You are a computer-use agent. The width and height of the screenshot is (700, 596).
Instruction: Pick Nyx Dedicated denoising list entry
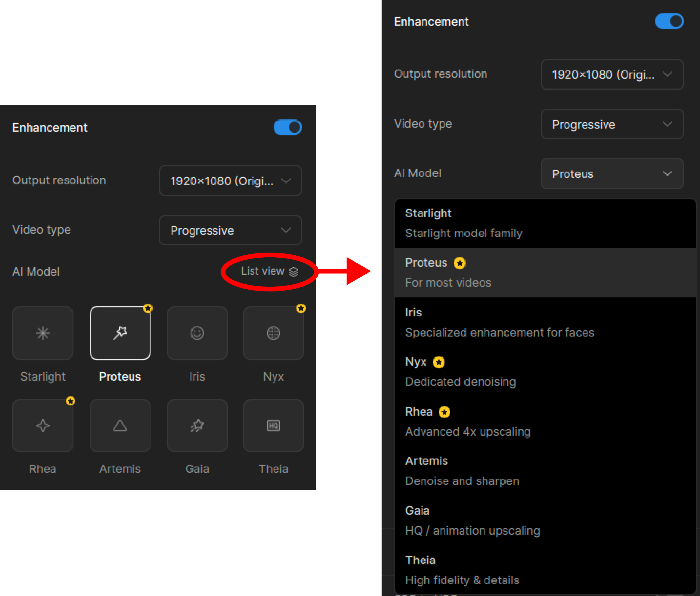click(x=545, y=372)
